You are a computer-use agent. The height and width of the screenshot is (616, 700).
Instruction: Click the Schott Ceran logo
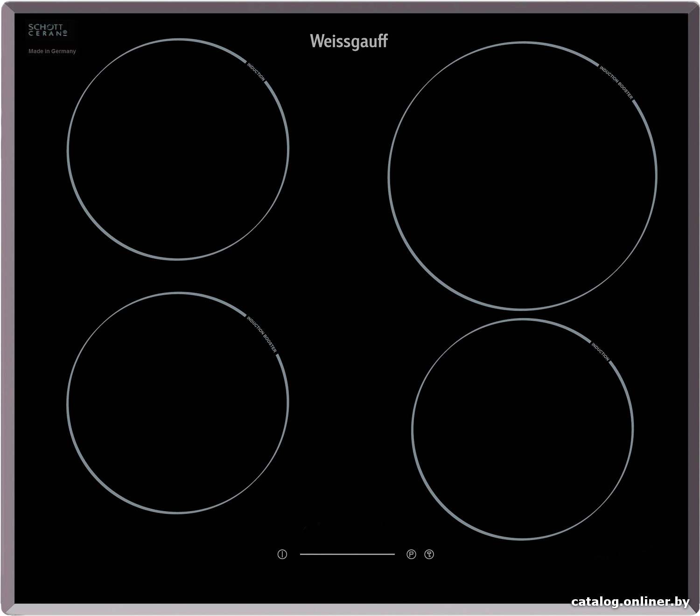coord(48,30)
